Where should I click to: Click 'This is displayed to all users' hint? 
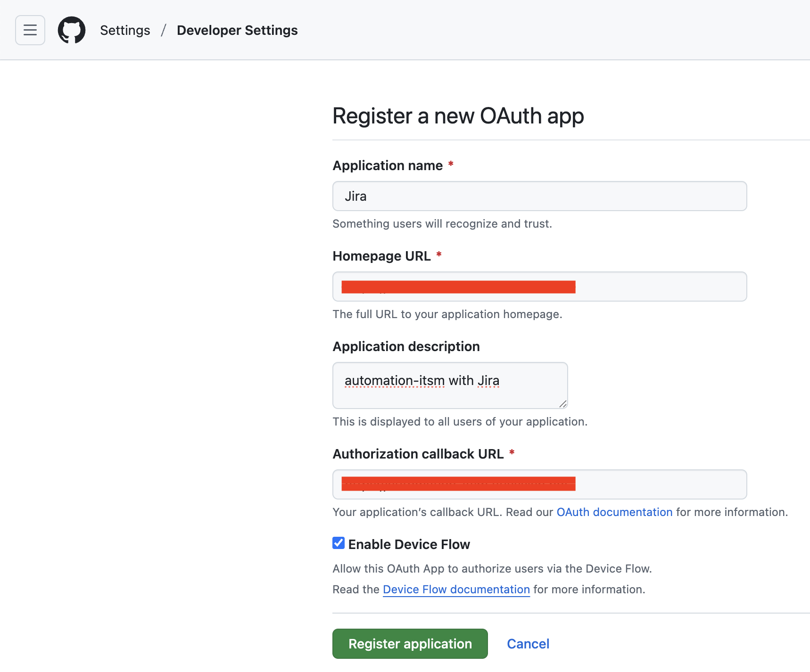[x=460, y=422]
